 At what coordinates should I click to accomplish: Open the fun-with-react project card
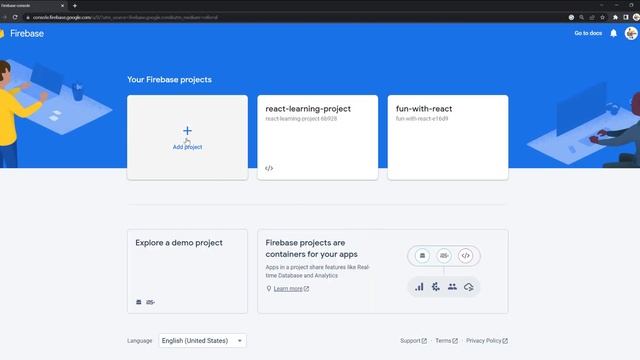pyautogui.click(x=448, y=137)
